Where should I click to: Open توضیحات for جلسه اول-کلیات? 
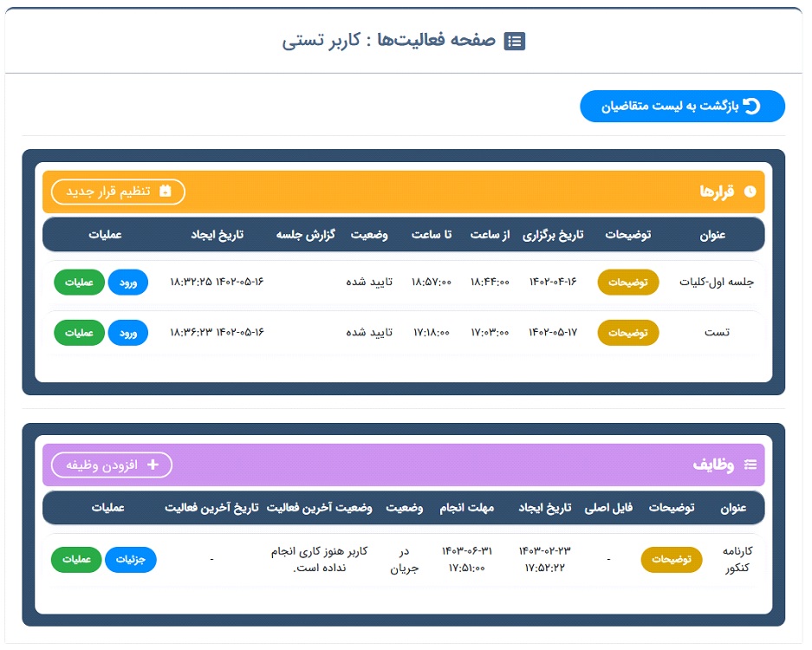coord(627,283)
